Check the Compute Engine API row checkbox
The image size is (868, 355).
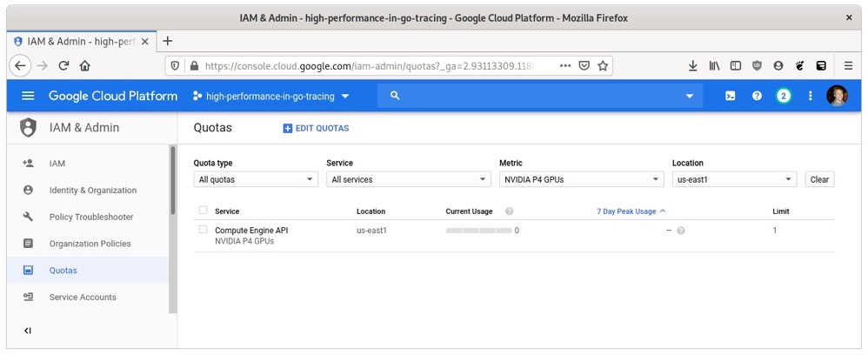pos(204,230)
